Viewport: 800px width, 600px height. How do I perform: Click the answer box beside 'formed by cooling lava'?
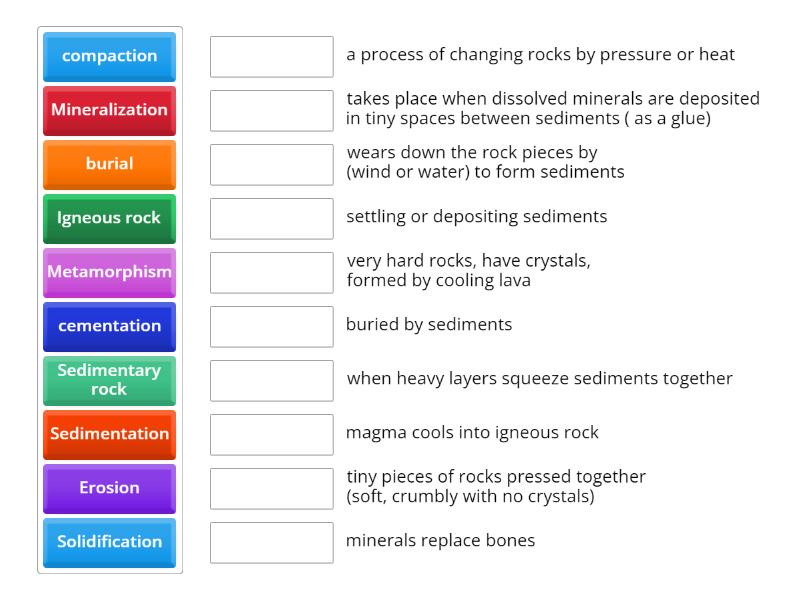click(271, 272)
